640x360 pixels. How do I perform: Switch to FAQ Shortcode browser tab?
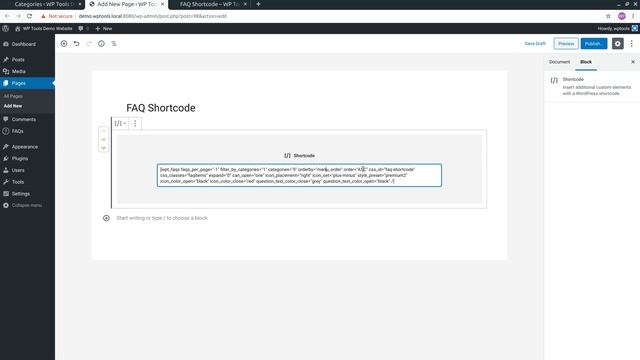point(209,4)
